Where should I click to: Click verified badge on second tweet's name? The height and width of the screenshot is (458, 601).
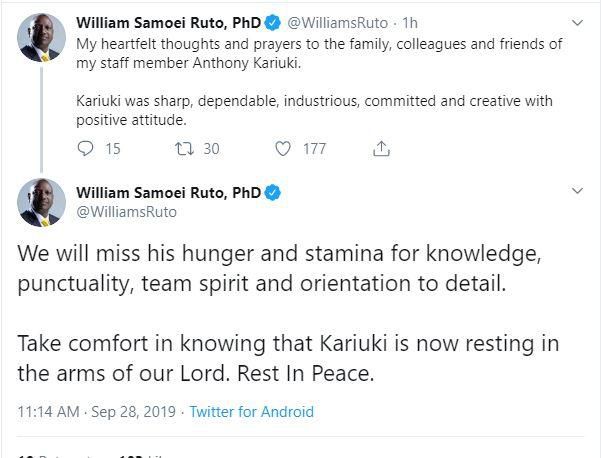coord(271,191)
